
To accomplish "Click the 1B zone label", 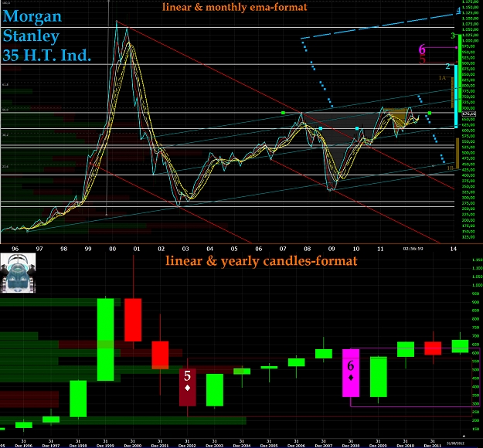I will pos(450,168).
